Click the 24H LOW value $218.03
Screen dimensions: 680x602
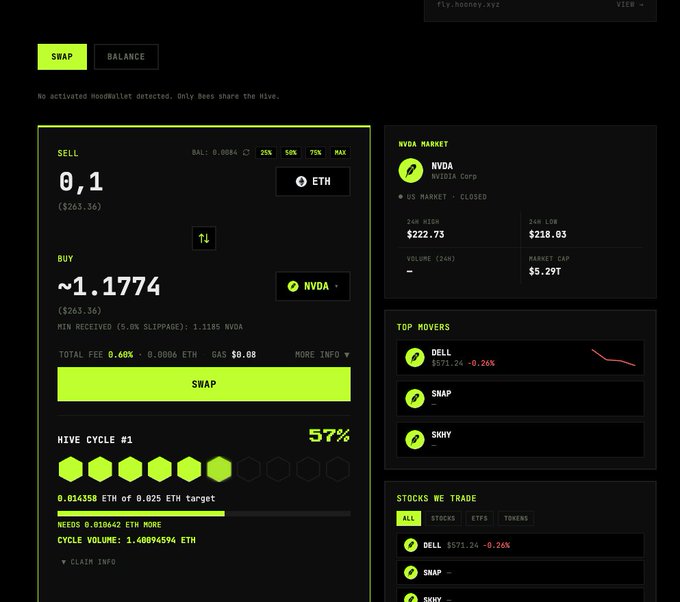point(547,235)
